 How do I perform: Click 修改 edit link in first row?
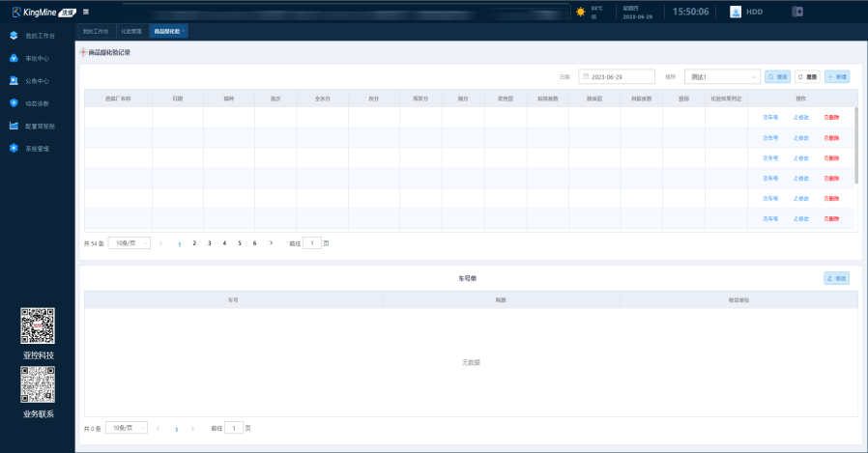(801, 117)
